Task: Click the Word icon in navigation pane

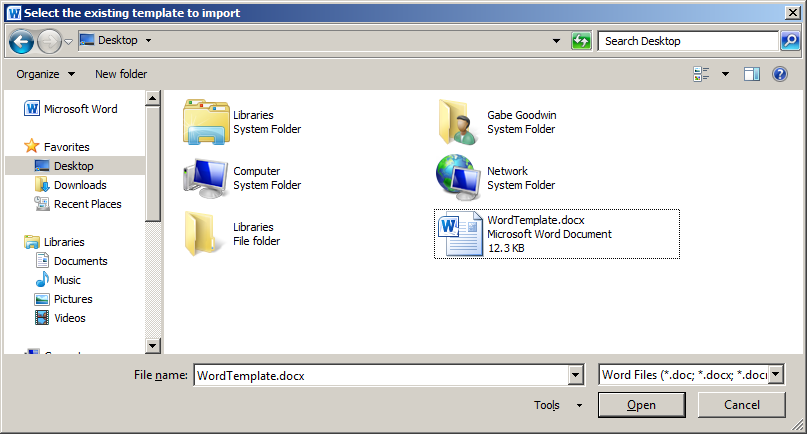Action: tap(32, 109)
